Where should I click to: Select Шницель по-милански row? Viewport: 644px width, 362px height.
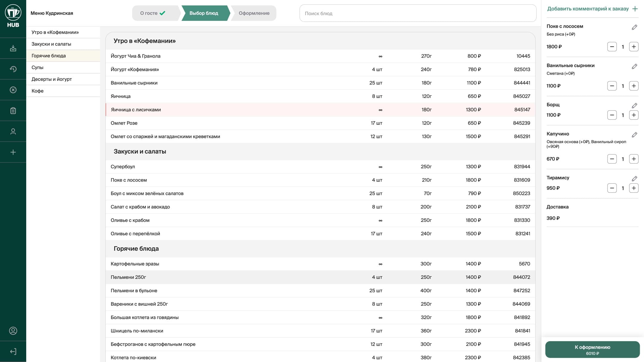click(321, 331)
